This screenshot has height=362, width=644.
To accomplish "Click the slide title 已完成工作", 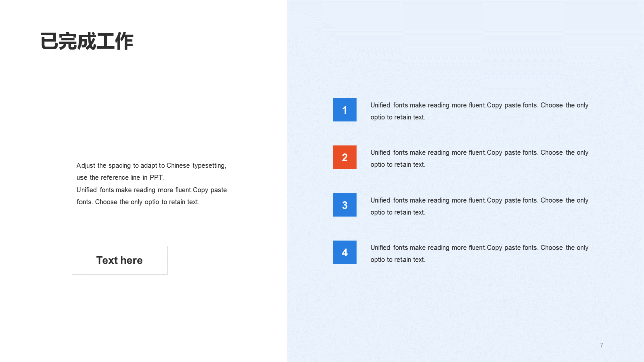I will [x=87, y=41].
